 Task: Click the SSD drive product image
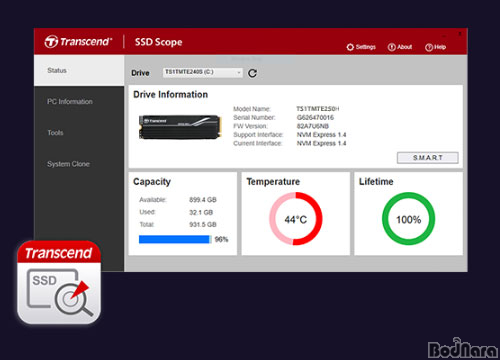point(180,127)
